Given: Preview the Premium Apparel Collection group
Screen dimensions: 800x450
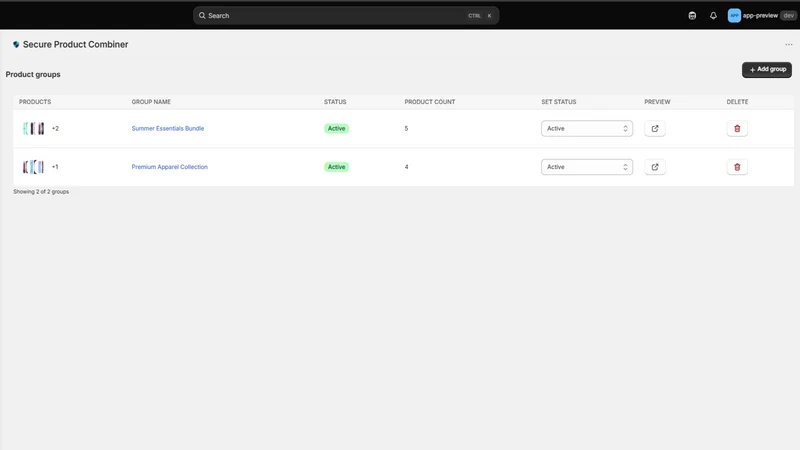Looking at the screenshot, I should coord(655,167).
